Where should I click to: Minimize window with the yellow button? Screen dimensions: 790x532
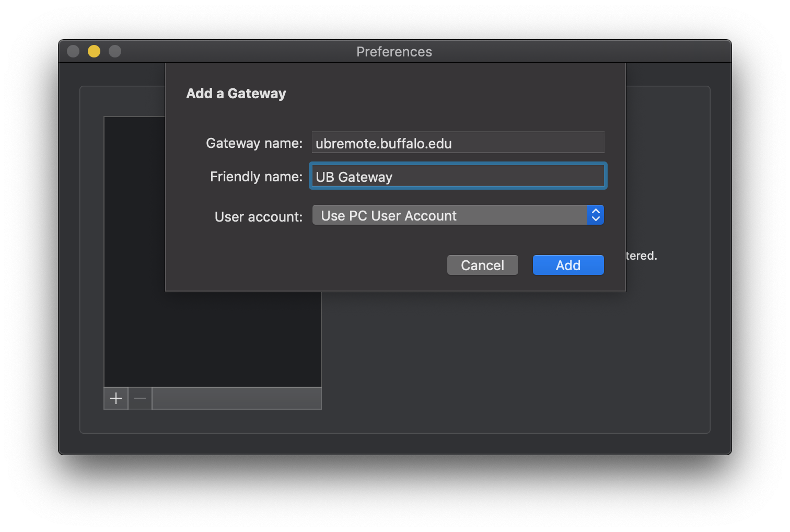94,51
